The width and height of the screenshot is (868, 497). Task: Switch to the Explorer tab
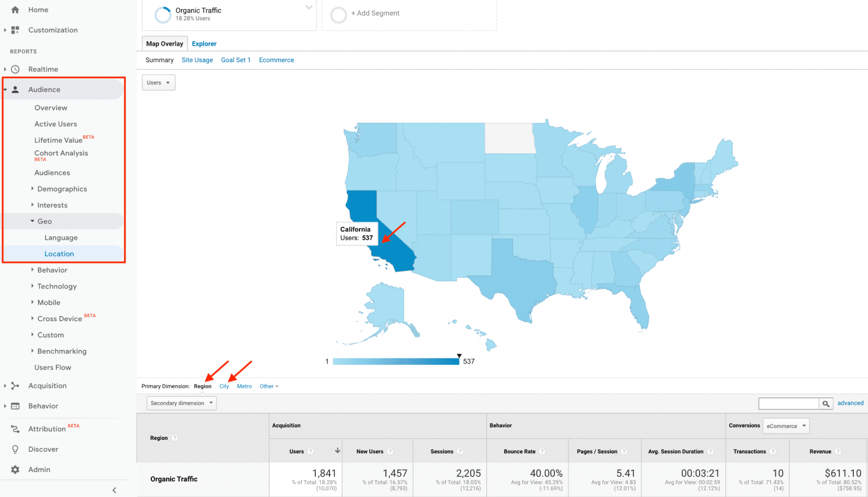click(203, 44)
